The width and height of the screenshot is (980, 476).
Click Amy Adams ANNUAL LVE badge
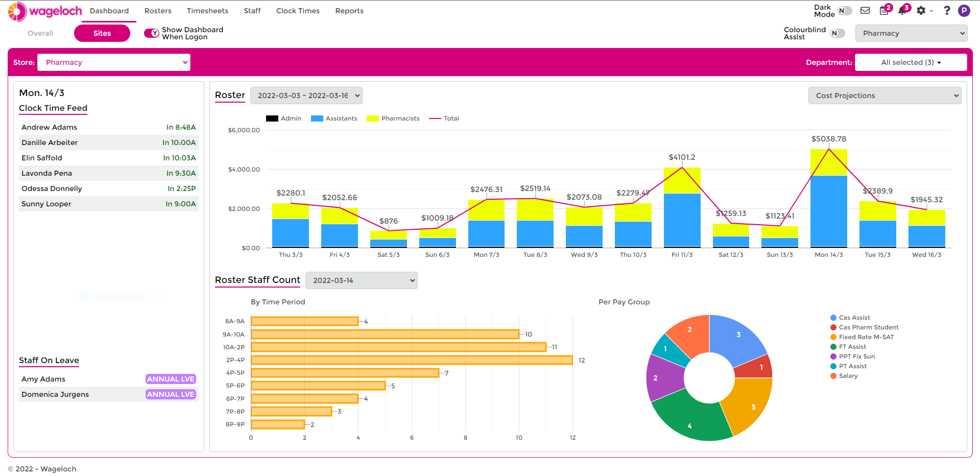pyautogui.click(x=171, y=379)
